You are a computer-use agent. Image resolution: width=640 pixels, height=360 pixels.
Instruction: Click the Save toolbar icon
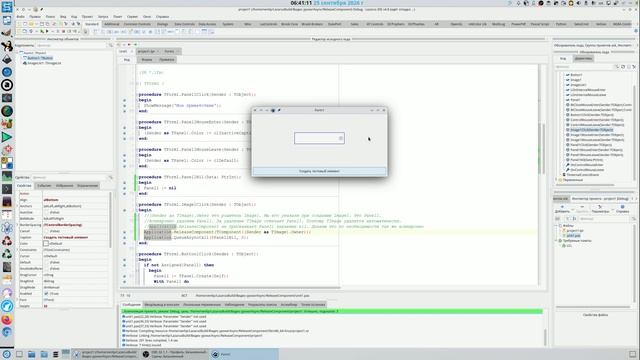42,24
